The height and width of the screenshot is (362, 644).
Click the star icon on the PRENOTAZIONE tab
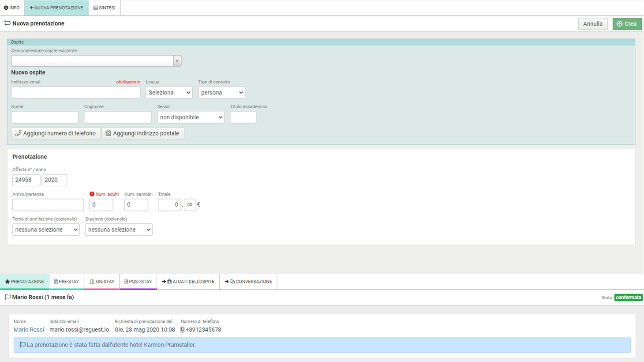pyautogui.click(x=7, y=282)
